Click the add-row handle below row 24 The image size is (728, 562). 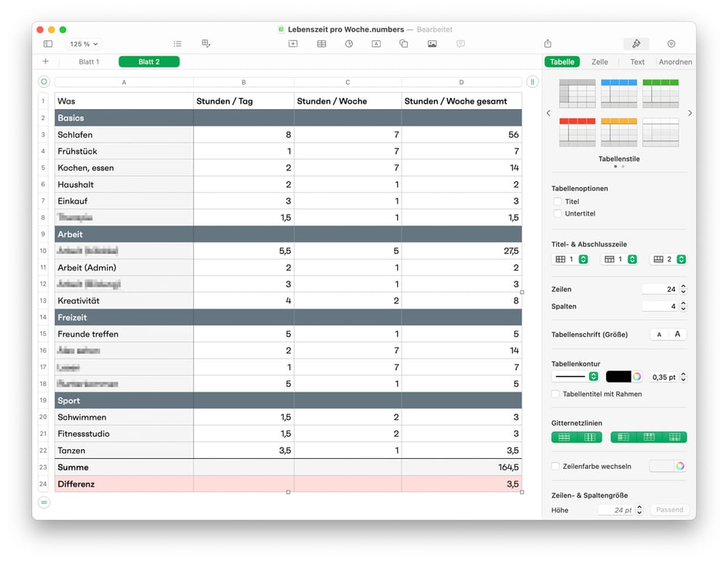pyautogui.click(x=44, y=502)
